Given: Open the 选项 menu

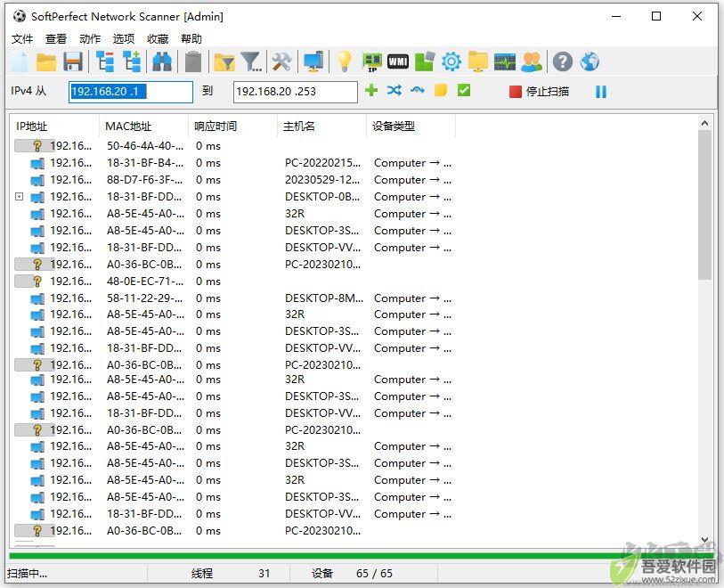Looking at the screenshot, I should [x=124, y=39].
